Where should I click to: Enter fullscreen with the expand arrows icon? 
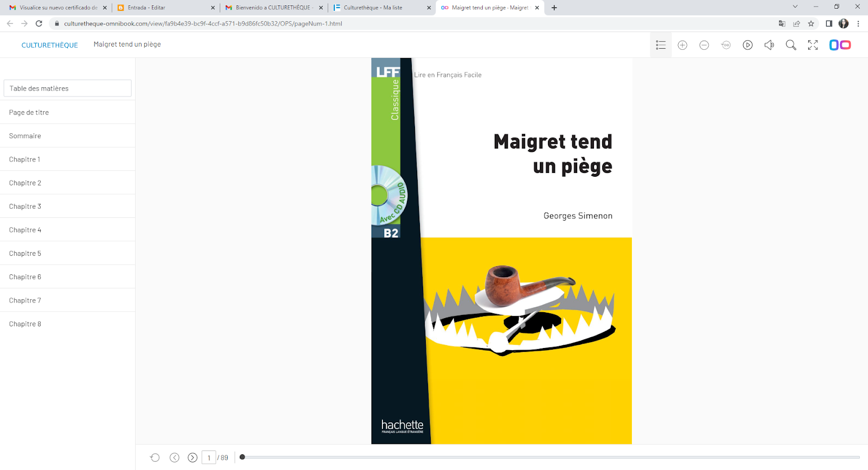[813, 45]
